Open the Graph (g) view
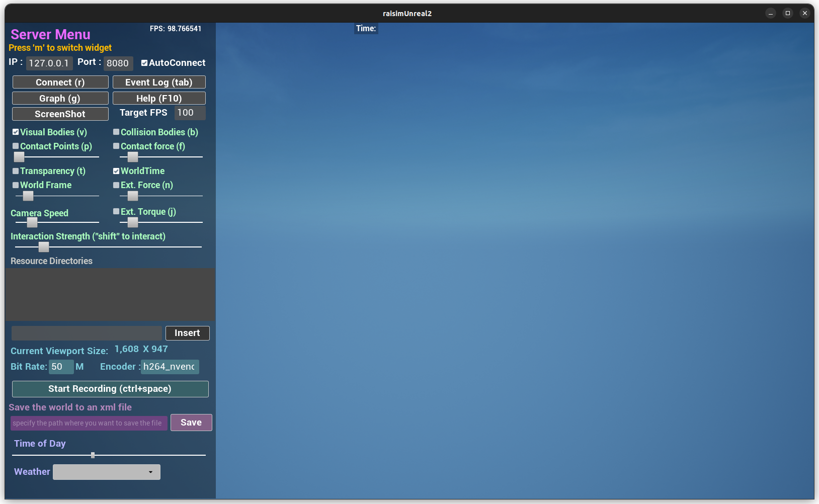819x504 pixels. (x=60, y=99)
